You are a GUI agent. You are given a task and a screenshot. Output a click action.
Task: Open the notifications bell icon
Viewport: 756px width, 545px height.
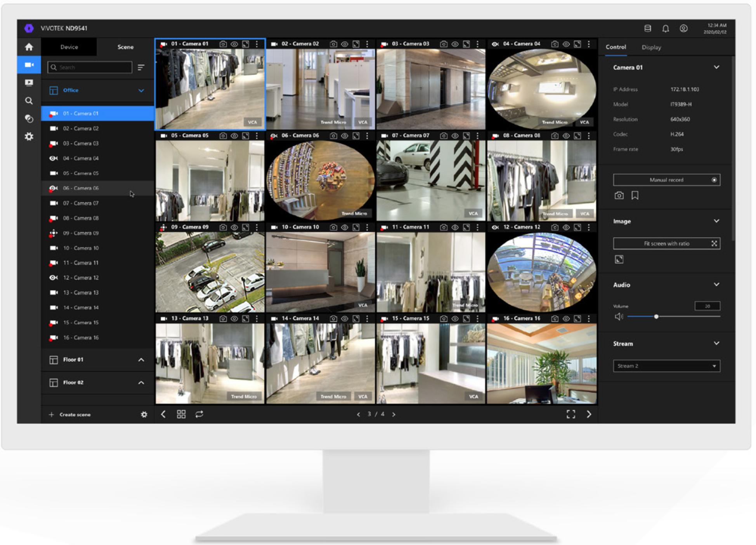(x=665, y=28)
